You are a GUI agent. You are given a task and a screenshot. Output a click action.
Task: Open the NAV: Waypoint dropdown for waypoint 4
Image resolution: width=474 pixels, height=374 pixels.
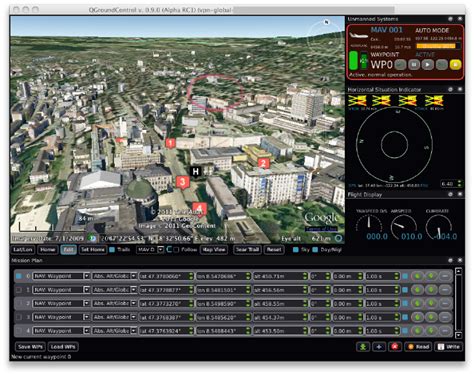[x=61, y=331]
